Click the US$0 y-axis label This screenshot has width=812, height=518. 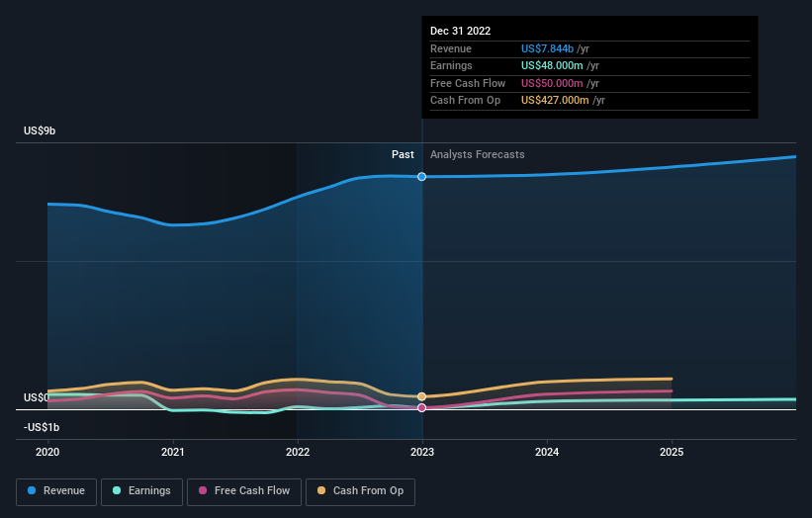[37, 398]
